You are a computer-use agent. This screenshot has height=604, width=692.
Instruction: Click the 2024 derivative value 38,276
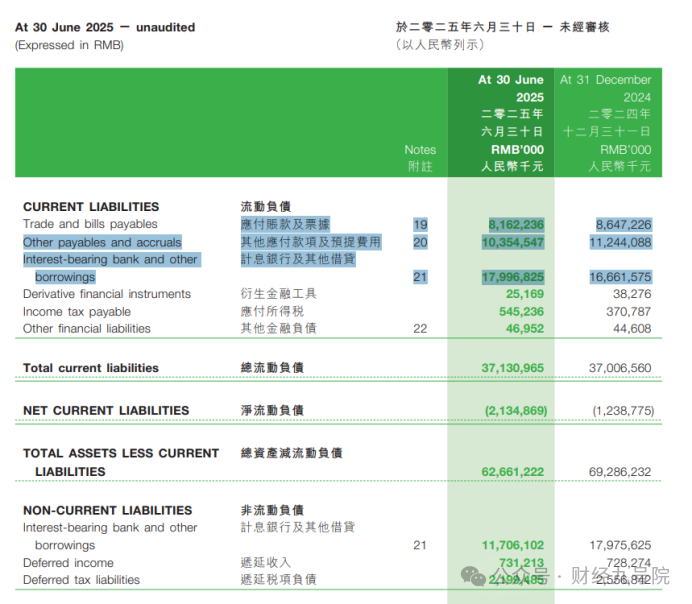click(632, 294)
